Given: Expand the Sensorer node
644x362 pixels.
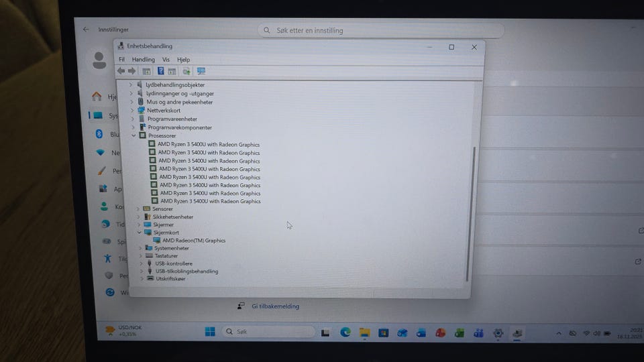Looking at the screenshot, I should (138, 208).
